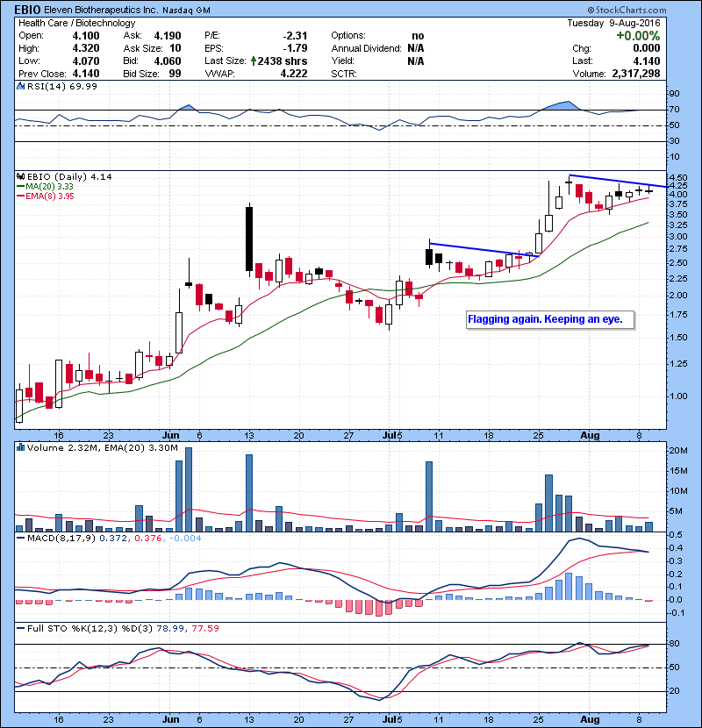Click the Open value "4.100"

tap(86, 36)
